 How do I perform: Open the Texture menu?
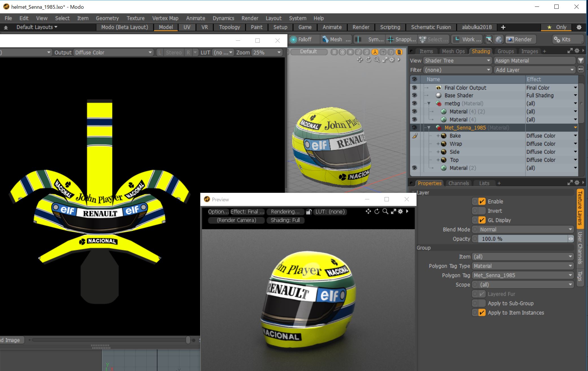[136, 18]
